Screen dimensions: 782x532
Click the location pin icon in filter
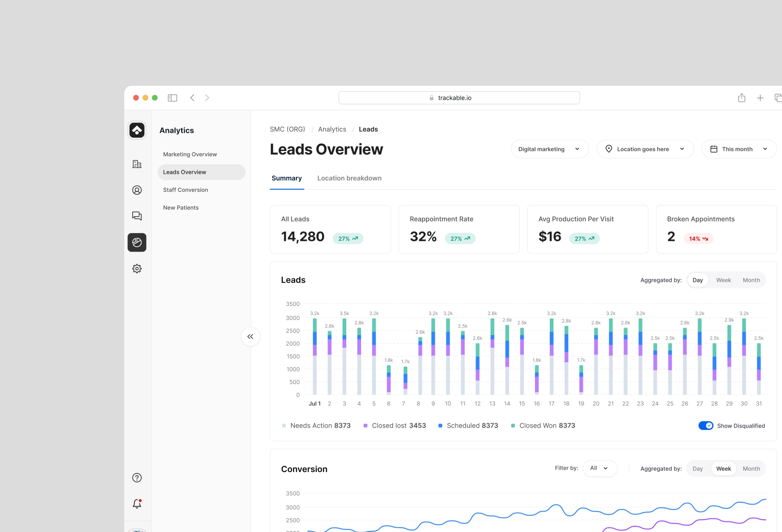pos(608,149)
